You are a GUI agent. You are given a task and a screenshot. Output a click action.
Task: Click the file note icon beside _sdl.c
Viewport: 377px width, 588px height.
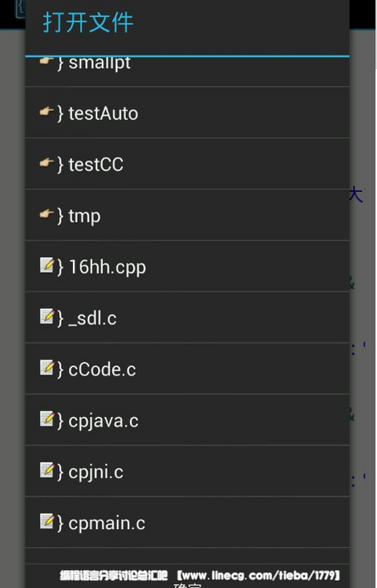[x=47, y=317]
